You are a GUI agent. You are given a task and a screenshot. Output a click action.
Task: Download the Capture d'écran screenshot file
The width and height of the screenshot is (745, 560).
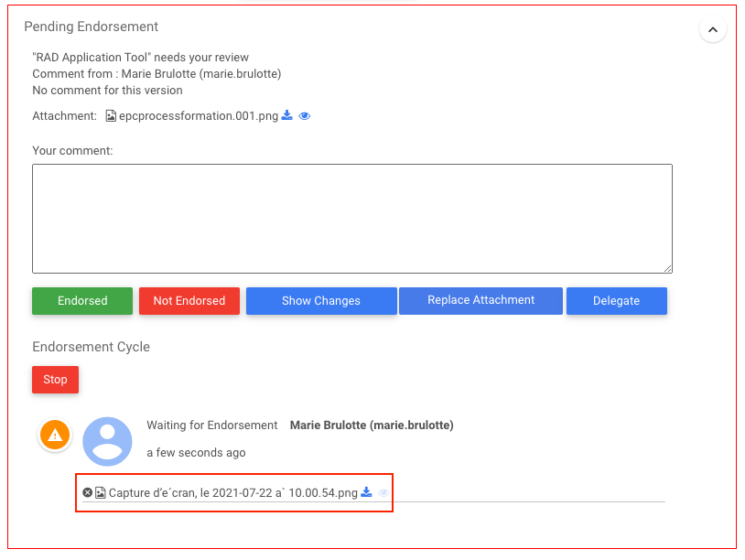pos(366,492)
